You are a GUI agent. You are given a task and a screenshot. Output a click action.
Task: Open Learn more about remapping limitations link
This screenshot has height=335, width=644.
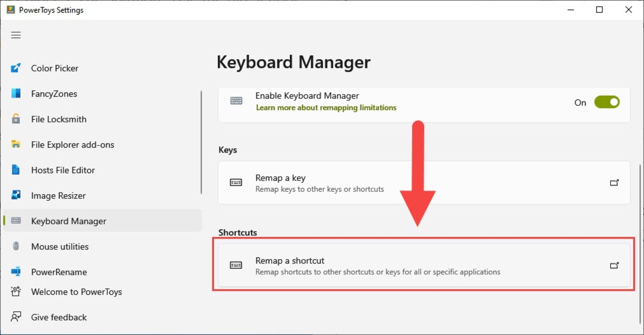(326, 108)
